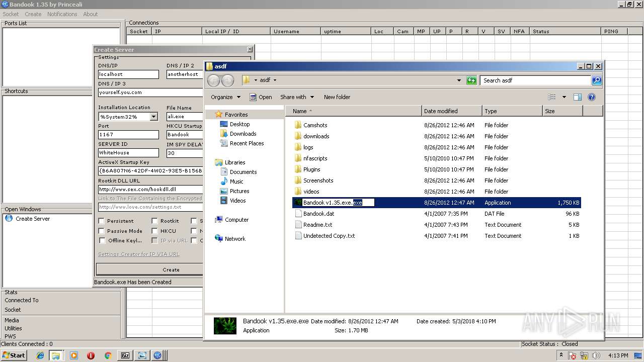Click the Readme.txt file icon

click(298, 225)
